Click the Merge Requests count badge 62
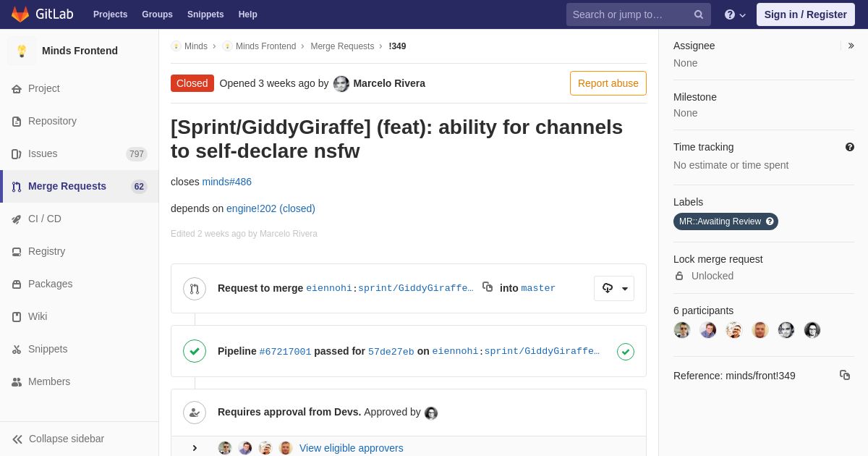This screenshot has width=868, height=456. [x=139, y=187]
